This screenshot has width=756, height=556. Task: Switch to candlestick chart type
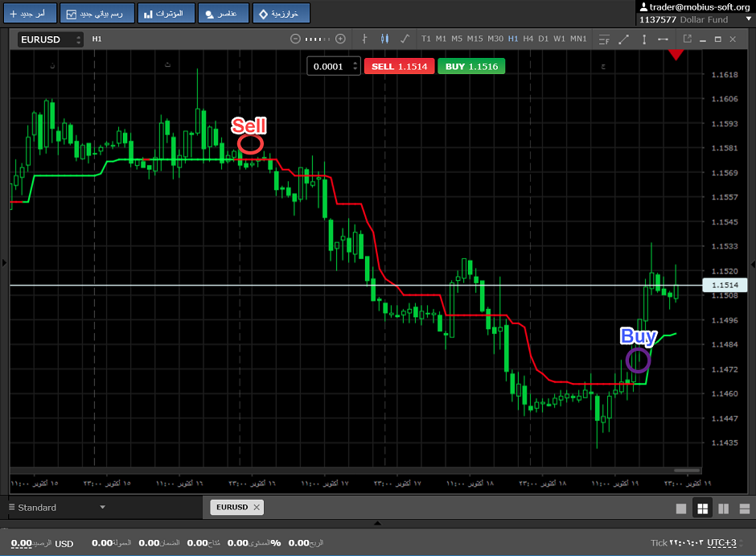(384, 39)
